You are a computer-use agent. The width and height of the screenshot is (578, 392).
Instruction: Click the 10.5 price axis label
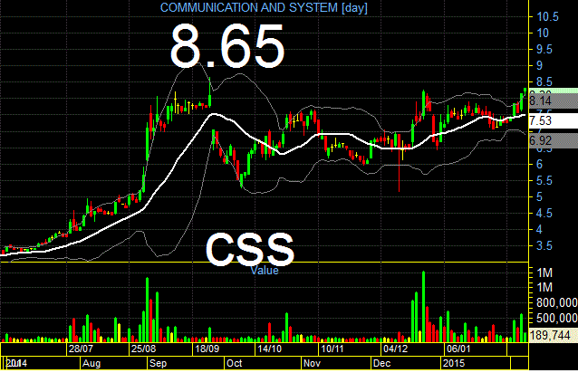(548, 16)
